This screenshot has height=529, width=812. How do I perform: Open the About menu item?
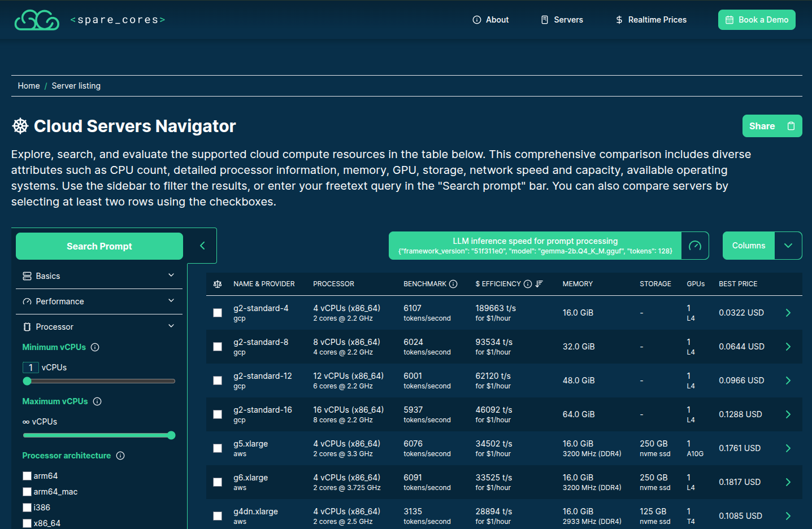pyautogui.click(x=490, y=20)
